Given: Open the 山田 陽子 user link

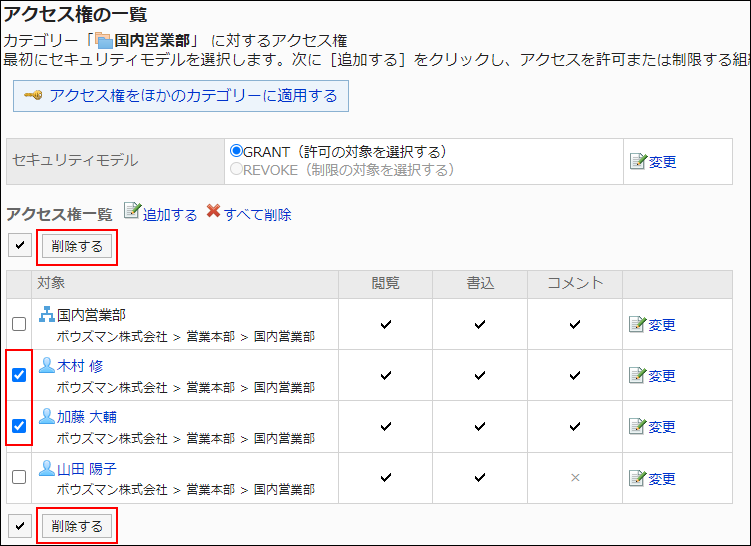Looking at the screenshot, I should tap(87, 468).
